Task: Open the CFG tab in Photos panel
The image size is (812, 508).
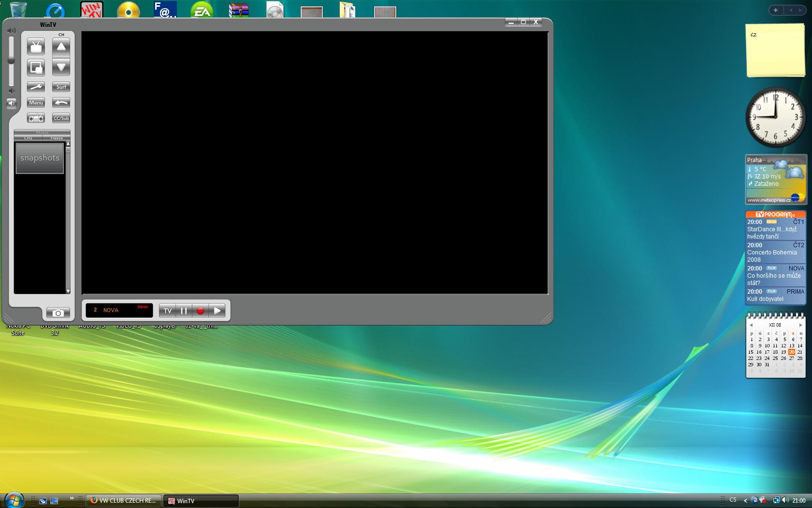Action: [28, 138]
